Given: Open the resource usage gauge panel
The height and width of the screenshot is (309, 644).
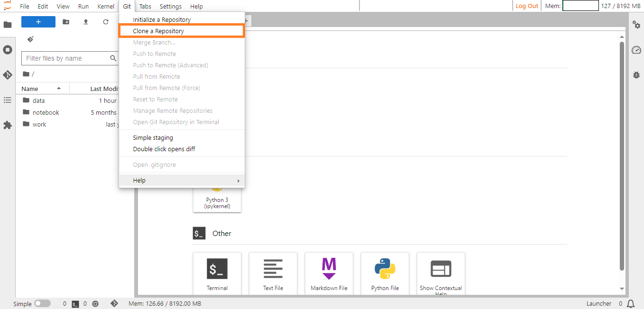Looking at the screenshot, I should (x=636, y=50).
